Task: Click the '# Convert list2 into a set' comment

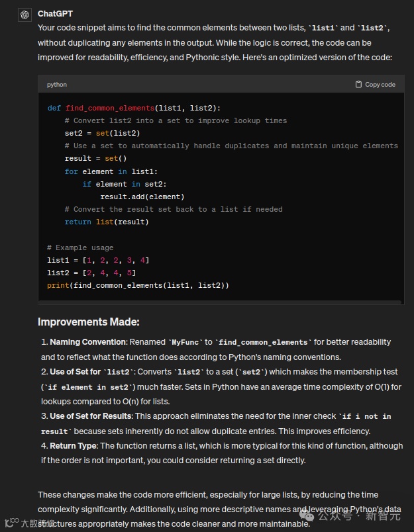Action: [176, 120]
